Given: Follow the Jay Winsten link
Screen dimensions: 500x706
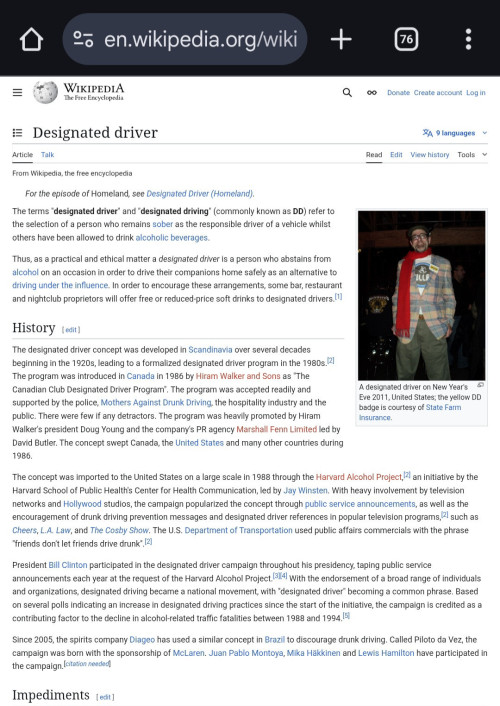Looking at the screenshot, I should [305, 490].
